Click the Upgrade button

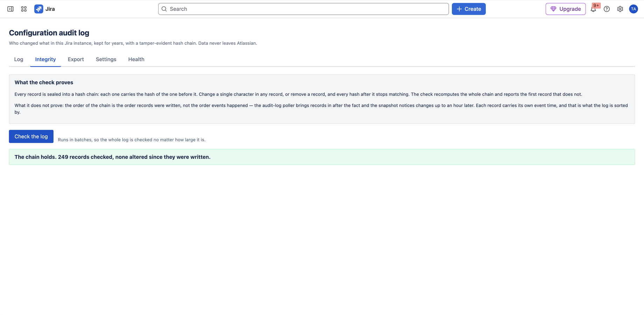[566, 9]
